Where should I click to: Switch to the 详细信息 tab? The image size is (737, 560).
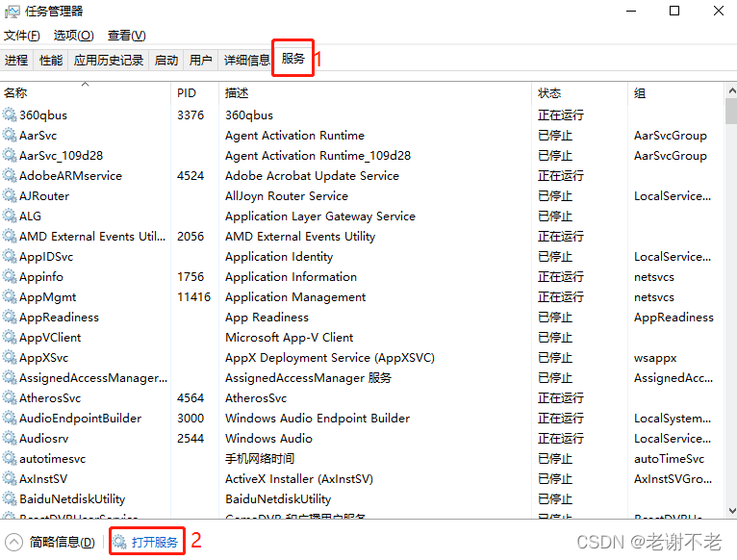tap(246, 61)
